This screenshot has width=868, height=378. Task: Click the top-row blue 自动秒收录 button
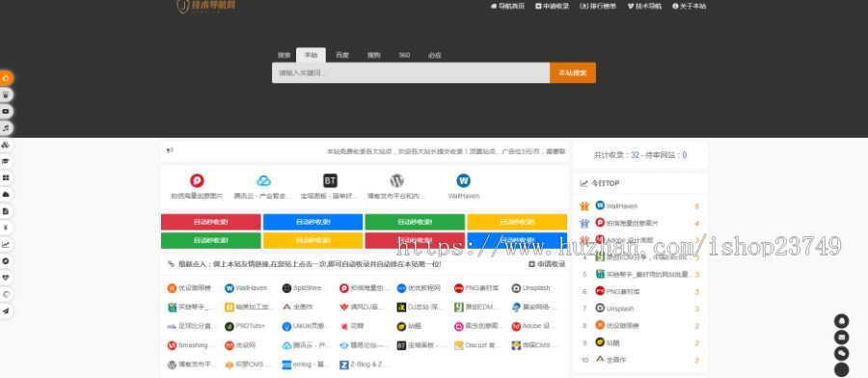coord(312,222)
